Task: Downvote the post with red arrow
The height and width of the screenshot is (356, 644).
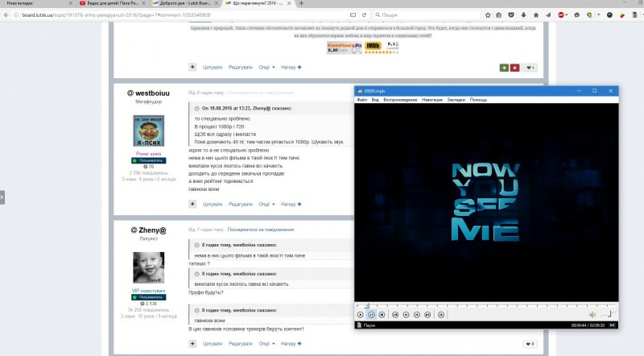Action: click(514, 68)
